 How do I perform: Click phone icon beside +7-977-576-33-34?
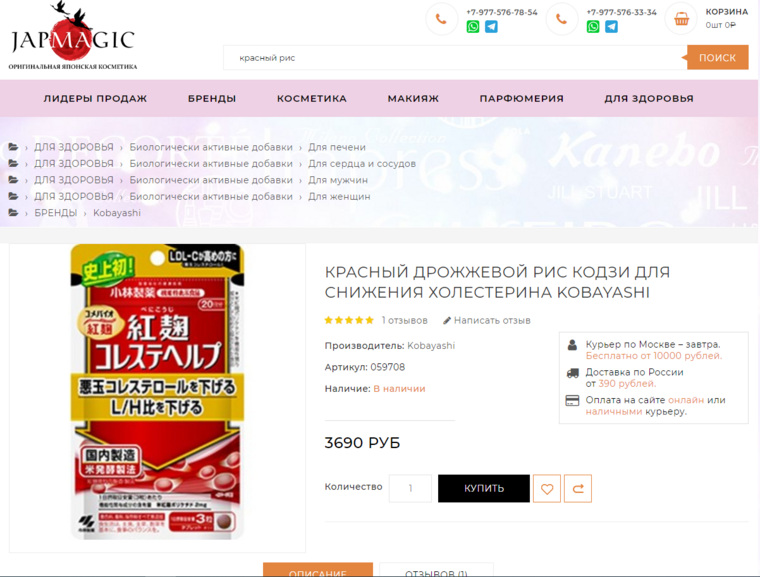[561, 19]
